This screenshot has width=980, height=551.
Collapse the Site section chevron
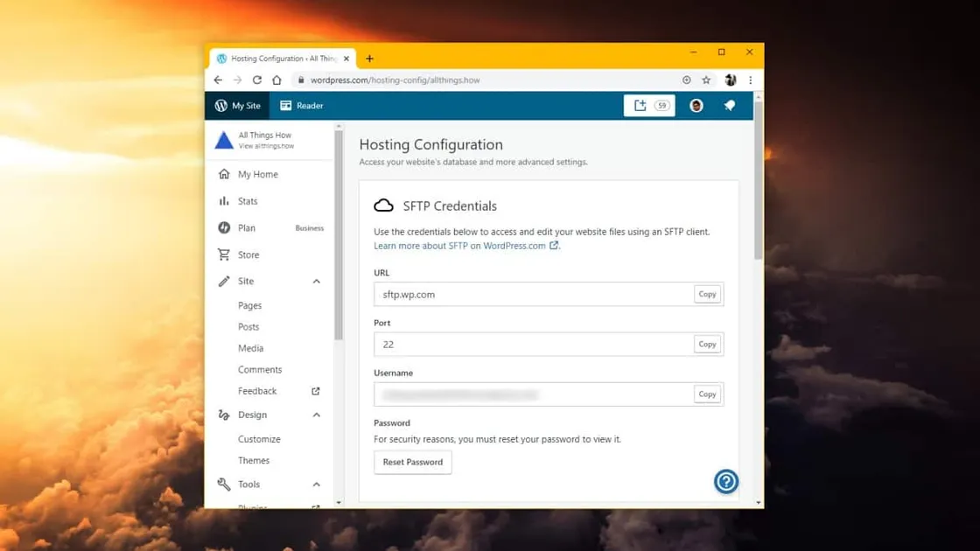pos(316,281)
